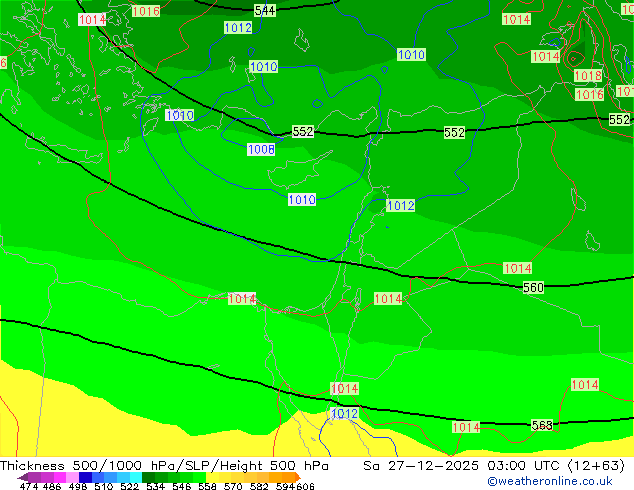
Task: Pick the light pink legend swatch
Action: (72, 477)
